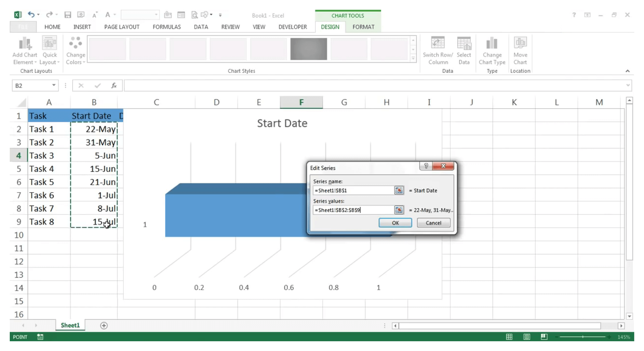
Task: Click the series range picker icon next to Series name
Action: tap(398, 190)
